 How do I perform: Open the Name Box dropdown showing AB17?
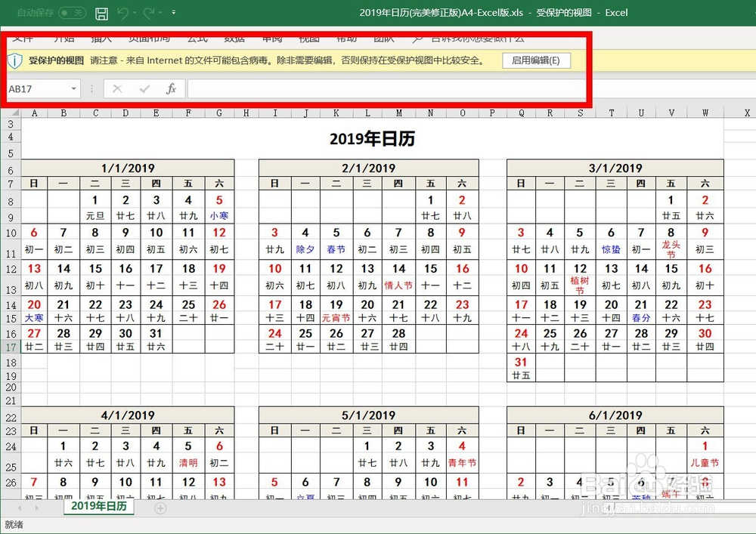tap(73, 88)
